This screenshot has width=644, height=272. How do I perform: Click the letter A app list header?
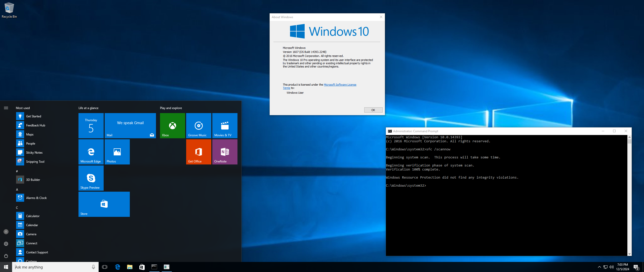point(17,189)
